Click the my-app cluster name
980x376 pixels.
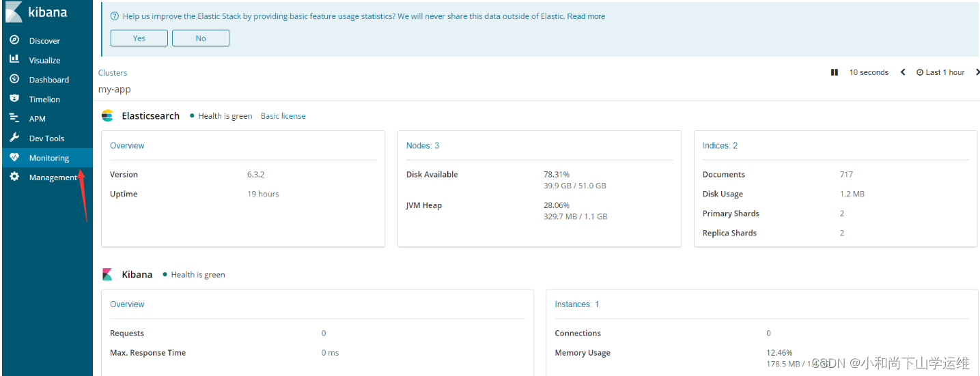[114, 89]
